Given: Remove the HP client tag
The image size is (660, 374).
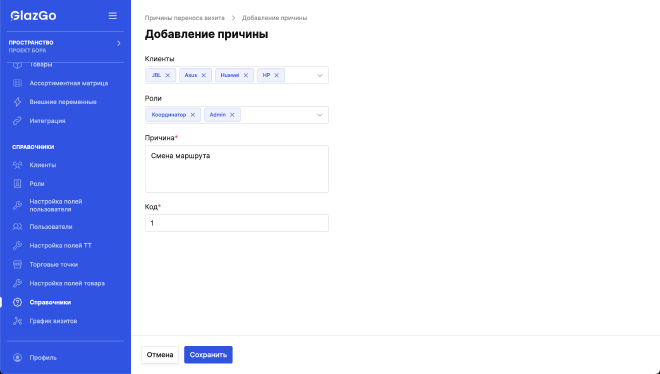Looking at the screenshot, I should point(277,75).
